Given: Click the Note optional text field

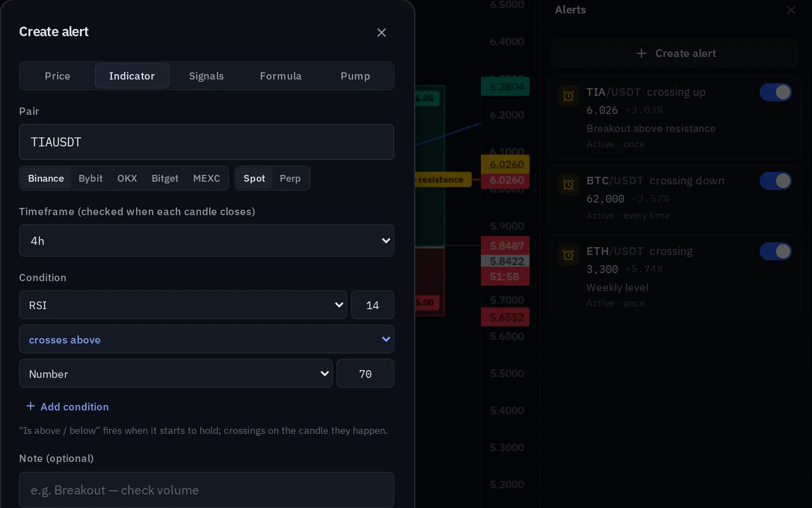Looking at the screenshot, I should tap(207, 490).
